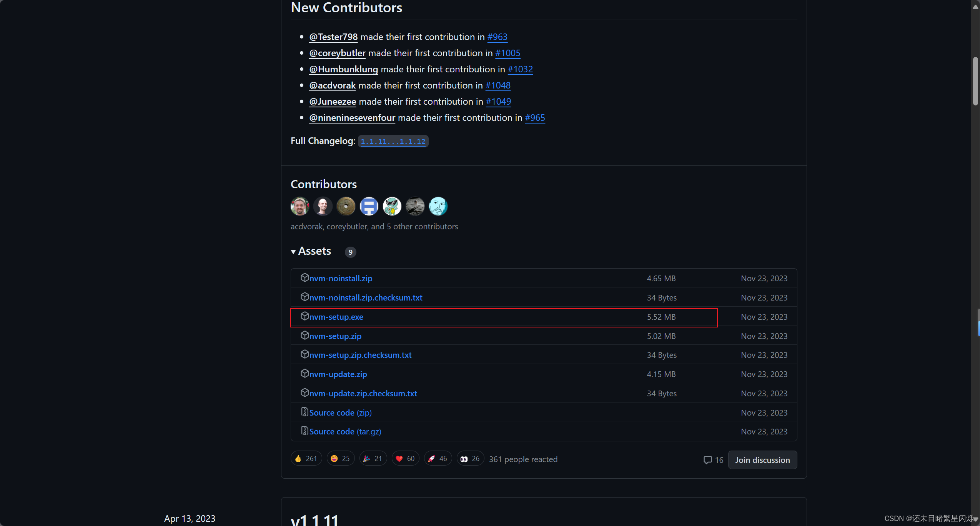Toggle the thumbs up reaction with 261
Viewport: 980px width, 526px height.
(x=306, y=459)
